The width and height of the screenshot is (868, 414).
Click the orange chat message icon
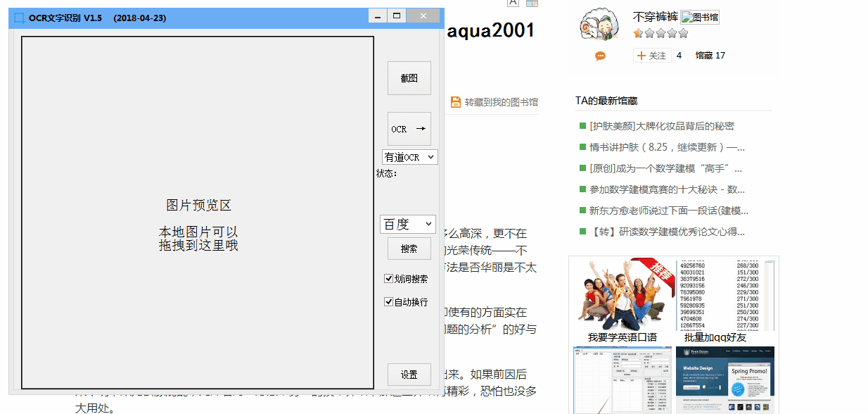click(x=600, y=56)
